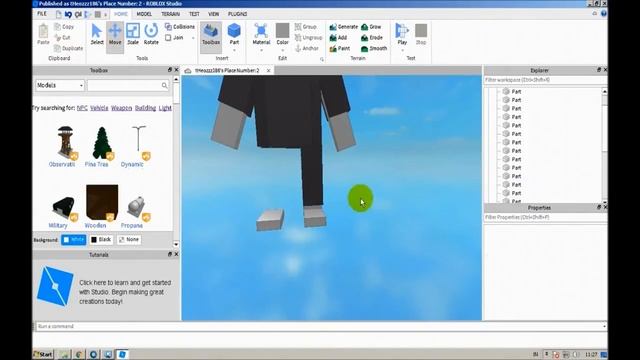Viewport: 640px width, 360px height.
Task: Search toolbox for NPC
Action: coord(82,108)
